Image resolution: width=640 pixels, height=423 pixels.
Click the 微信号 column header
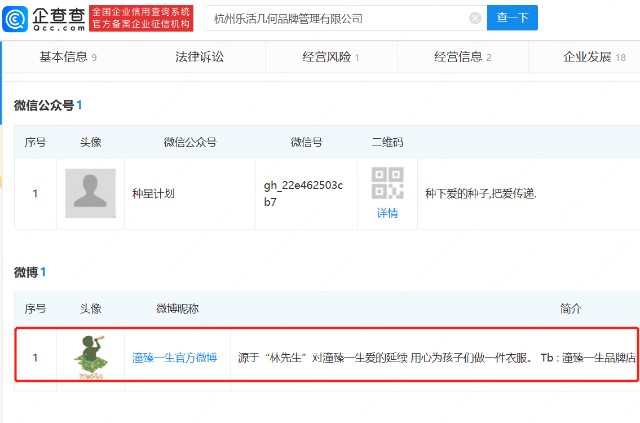pos(306,142)
